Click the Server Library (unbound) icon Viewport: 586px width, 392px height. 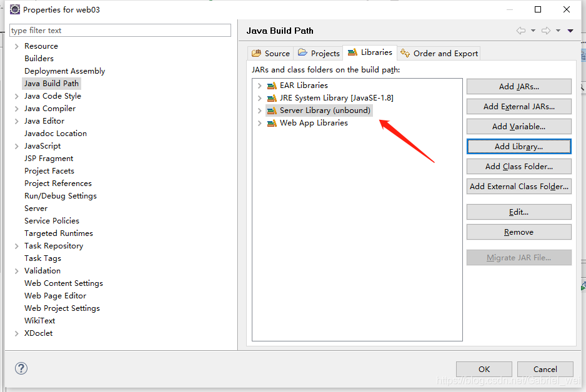pyautogui.click(x=272, y=110)
